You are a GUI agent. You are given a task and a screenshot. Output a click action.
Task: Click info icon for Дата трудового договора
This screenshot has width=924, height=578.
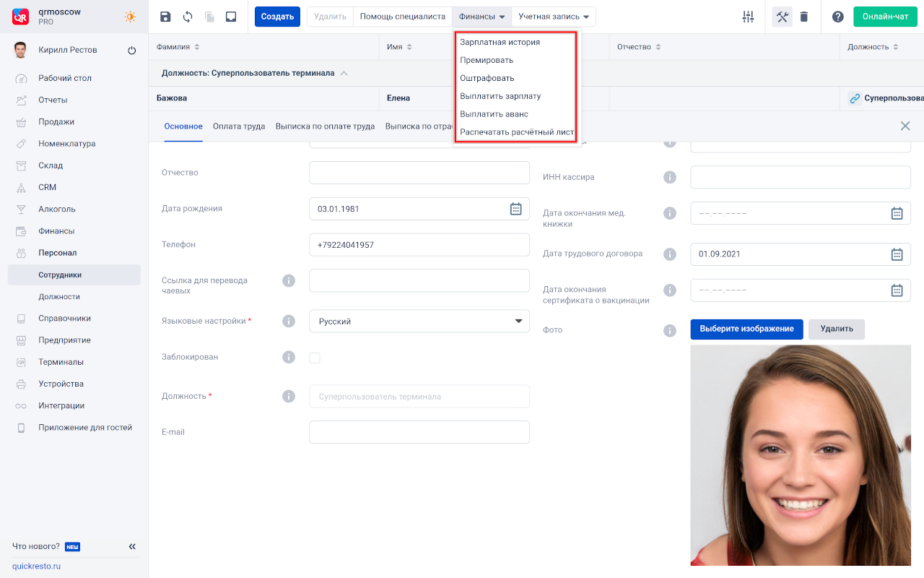(x=670, y=254)
